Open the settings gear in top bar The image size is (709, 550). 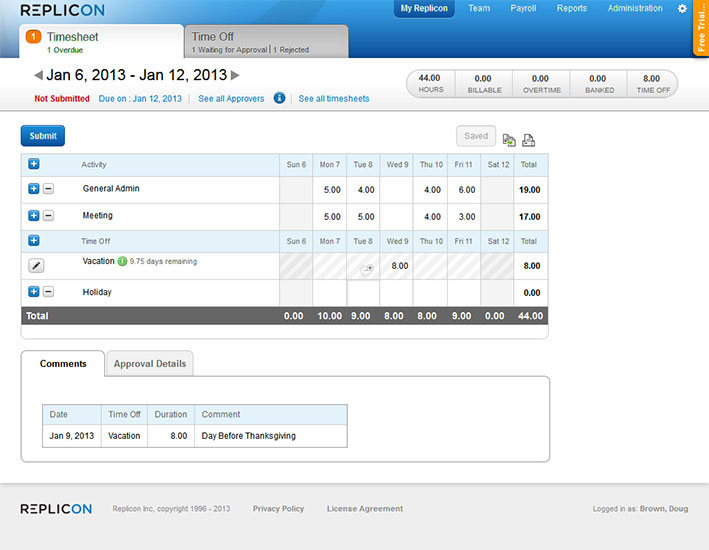pos(682,9)
